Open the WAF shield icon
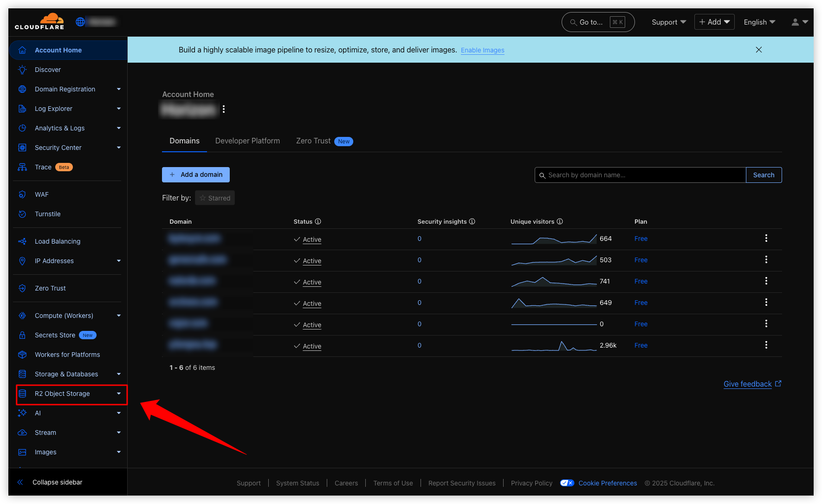 [x=22, y=194]
